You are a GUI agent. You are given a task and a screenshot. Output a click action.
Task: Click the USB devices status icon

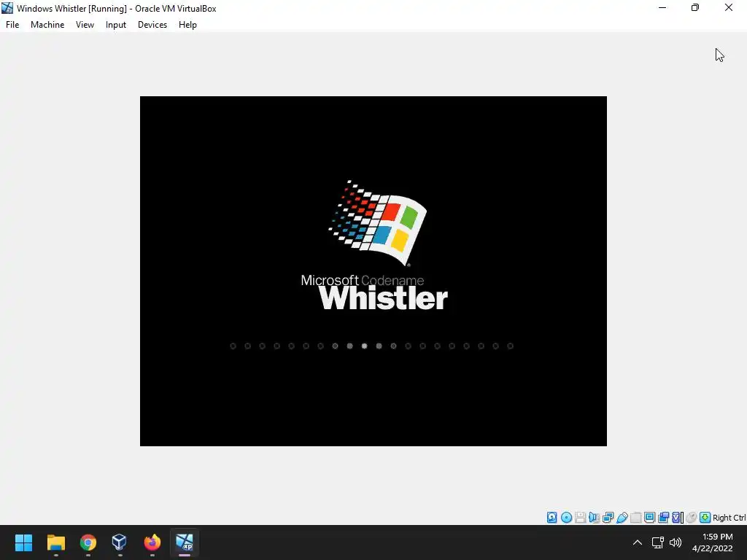coord(622,517)
